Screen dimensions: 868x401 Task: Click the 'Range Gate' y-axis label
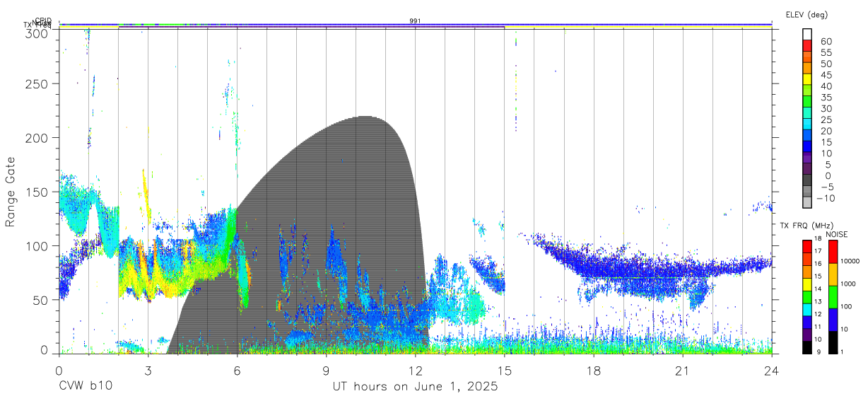[x=11, y=191]
